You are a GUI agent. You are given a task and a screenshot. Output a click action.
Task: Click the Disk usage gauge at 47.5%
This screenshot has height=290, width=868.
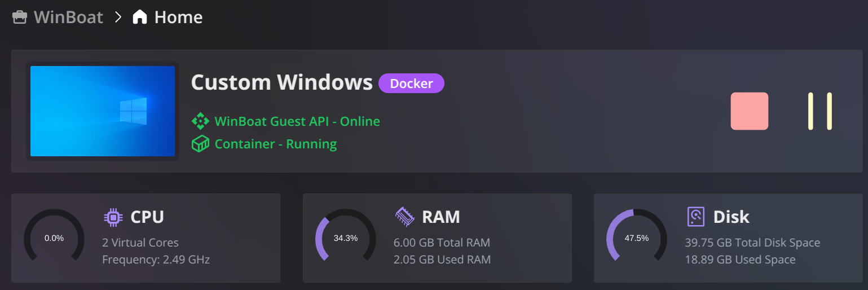pos(637,238)
